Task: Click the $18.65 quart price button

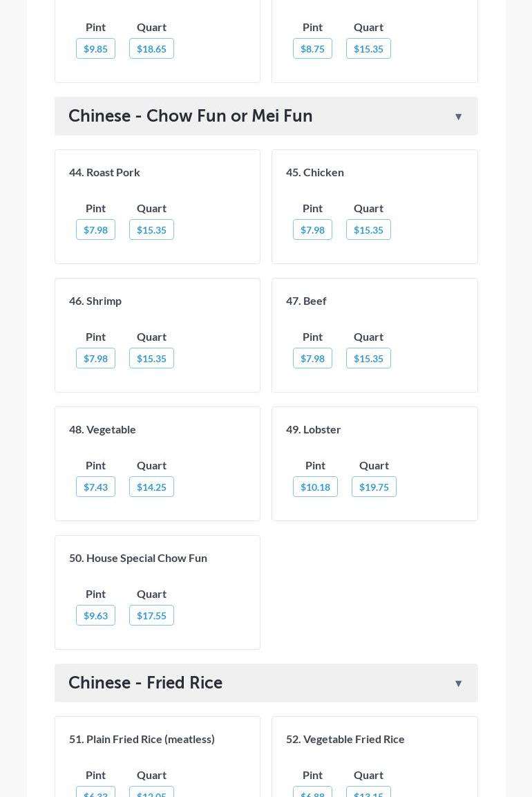Action: tap(151, 49)
